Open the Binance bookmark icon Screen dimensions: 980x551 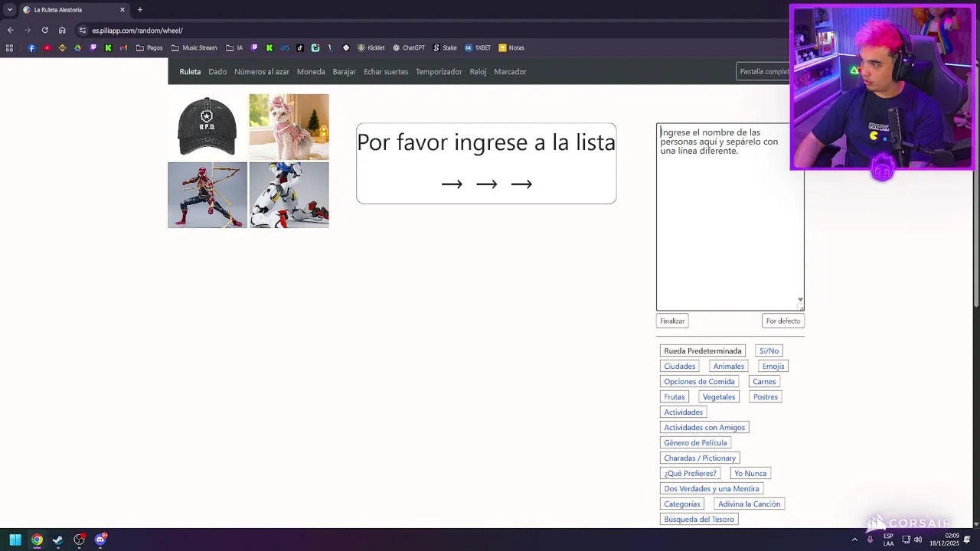[62, 47]
